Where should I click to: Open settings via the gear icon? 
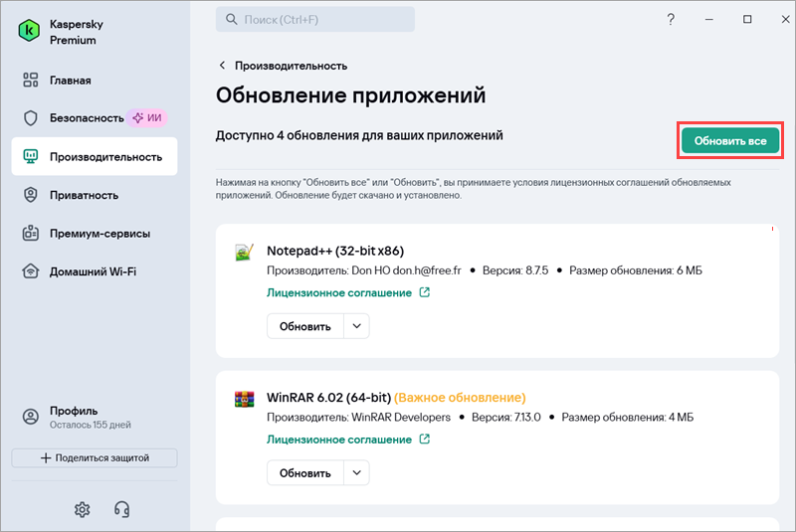83,509
